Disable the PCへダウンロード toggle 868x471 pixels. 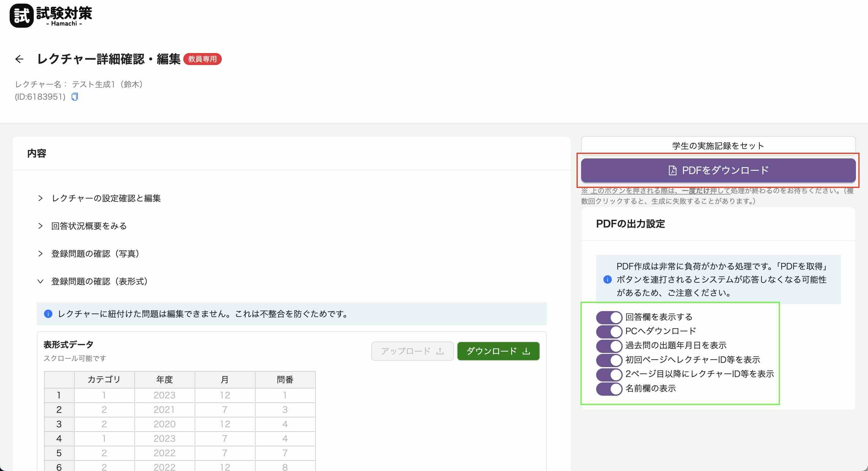[x=609, y=331]
